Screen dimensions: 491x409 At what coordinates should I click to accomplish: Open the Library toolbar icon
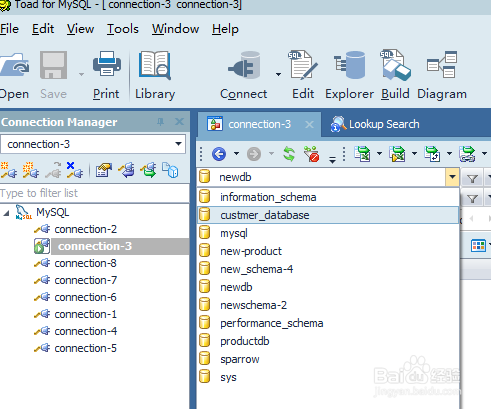(x=155, y=65)
